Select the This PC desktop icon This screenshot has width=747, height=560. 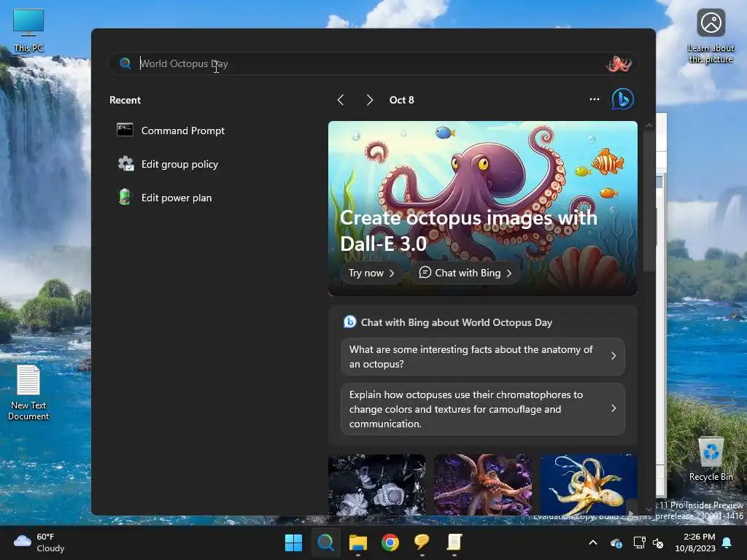pos(28,31)
